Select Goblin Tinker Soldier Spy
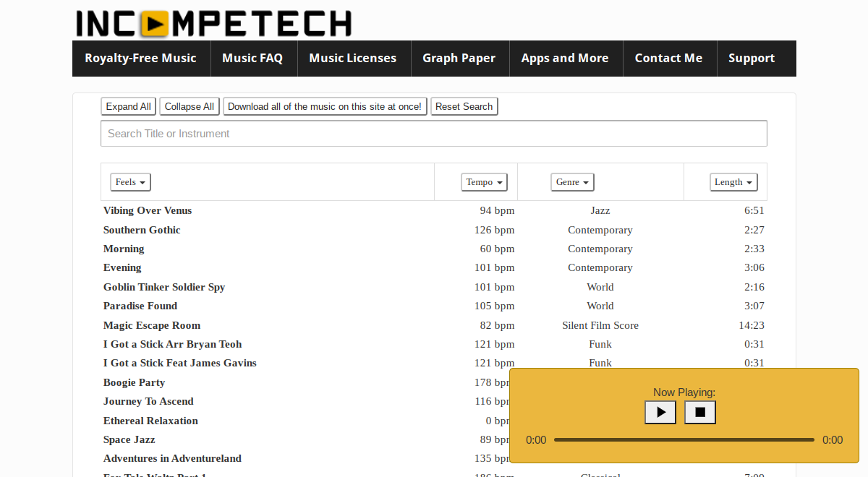868x477 pixels. [164, 287]
